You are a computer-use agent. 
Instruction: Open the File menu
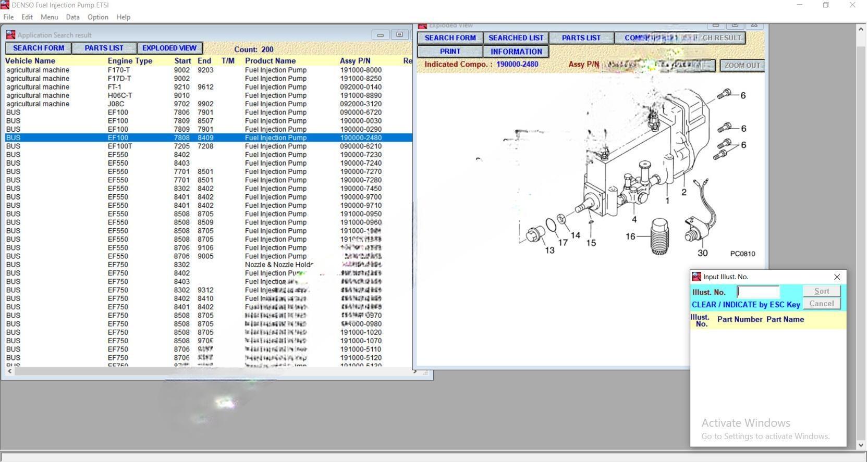tap(8, 17)
